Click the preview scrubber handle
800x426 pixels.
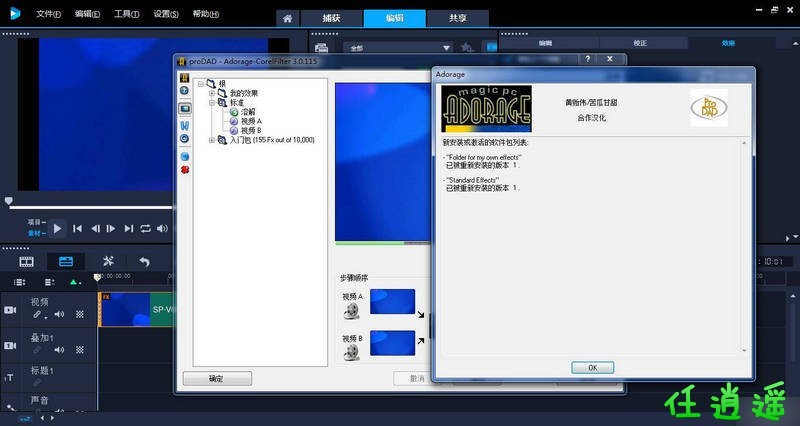click(x=9, y=201)
